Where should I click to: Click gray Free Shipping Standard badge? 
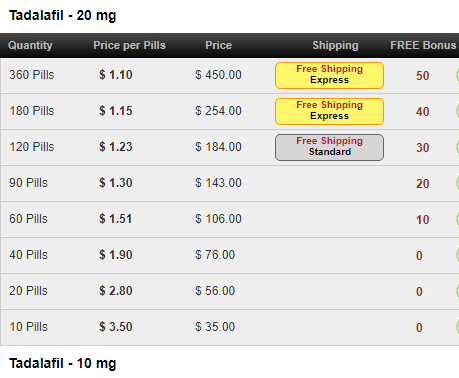coord(329,147)
